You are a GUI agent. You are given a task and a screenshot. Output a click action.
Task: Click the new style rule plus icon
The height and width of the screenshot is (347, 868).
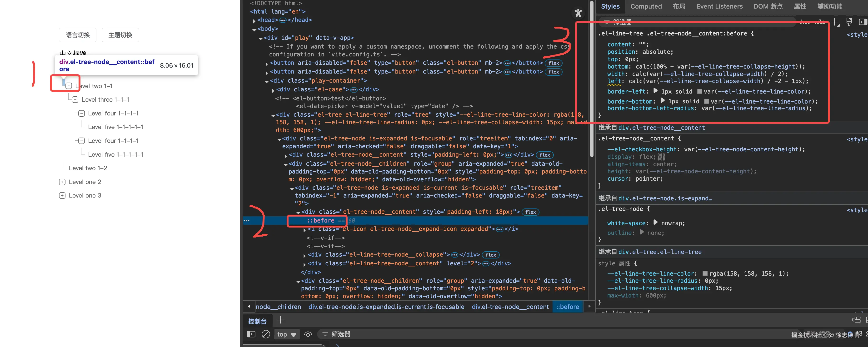tap(834, 22)
